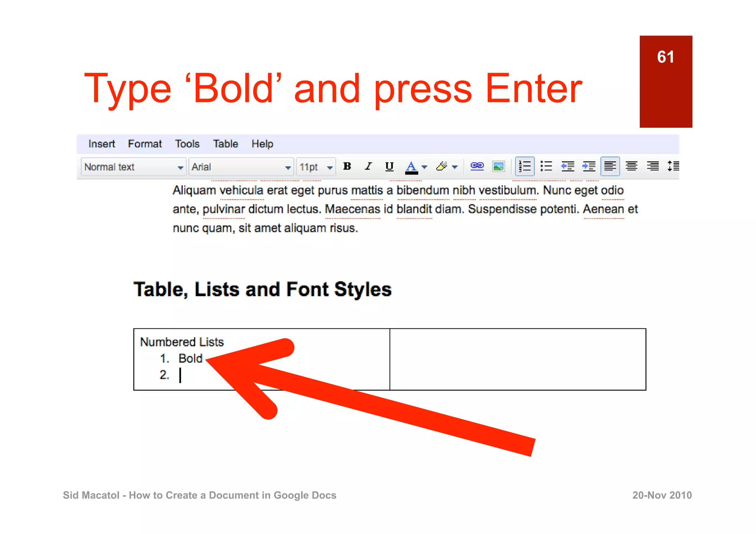756x534 pixels.
Task: Click the word 'Suspendisse' in the paragraph
Action: (x=502, y=209)
